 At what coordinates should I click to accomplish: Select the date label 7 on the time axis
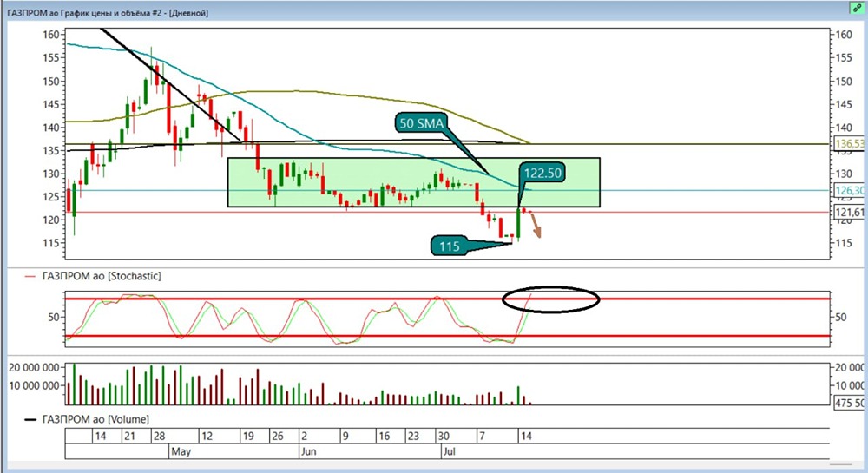(482, 436)
